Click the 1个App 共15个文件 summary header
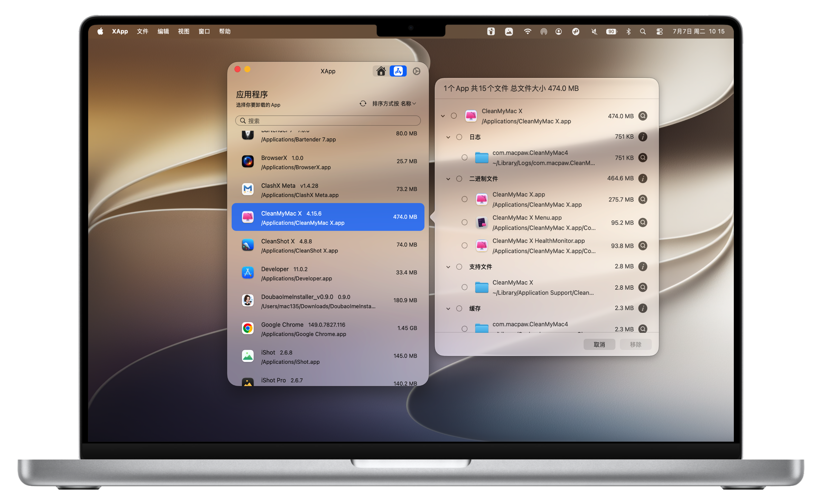Screen dimensions: 822x504 coord(511,88)
